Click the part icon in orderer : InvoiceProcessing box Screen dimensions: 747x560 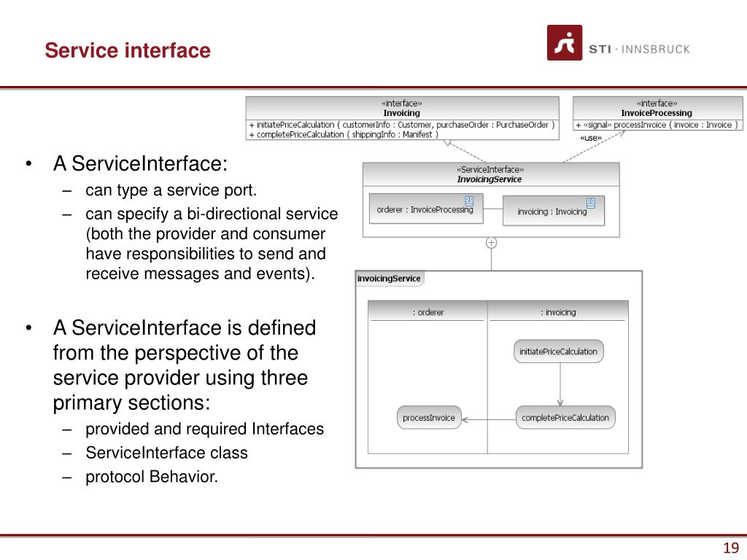pos(469,201)
